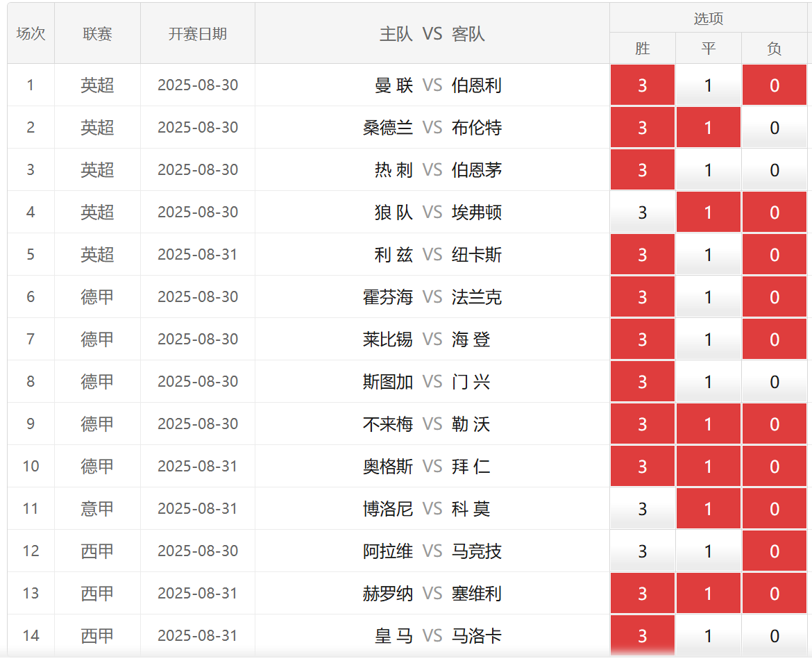
Task: Click the 平 sub-header
Action: pos(708,48)
